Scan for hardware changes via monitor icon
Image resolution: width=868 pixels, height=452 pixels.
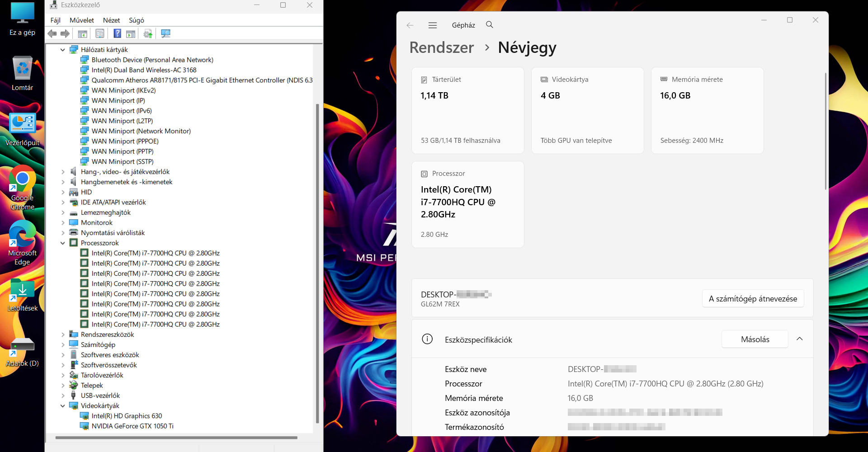tap(165, 33)
